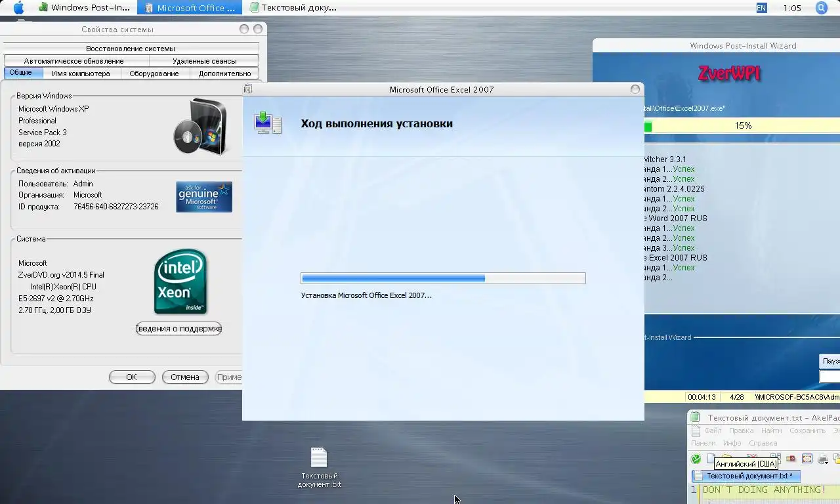Click the green round AkelPad toolbar icon

tap(696, 459)
